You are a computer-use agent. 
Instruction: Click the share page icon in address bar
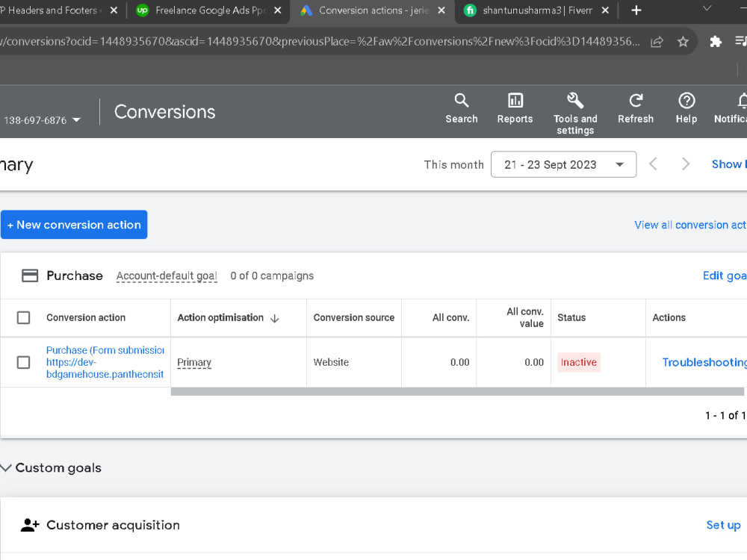coord(657,42)
